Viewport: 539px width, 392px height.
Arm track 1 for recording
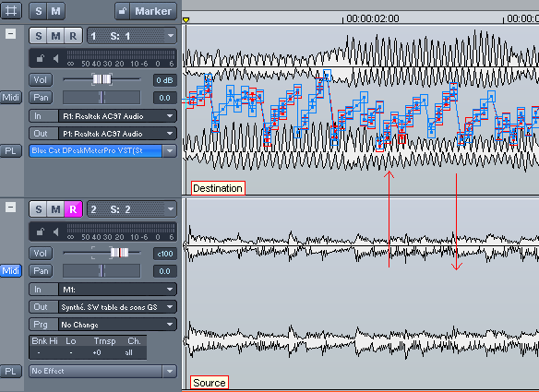(73, 36)
